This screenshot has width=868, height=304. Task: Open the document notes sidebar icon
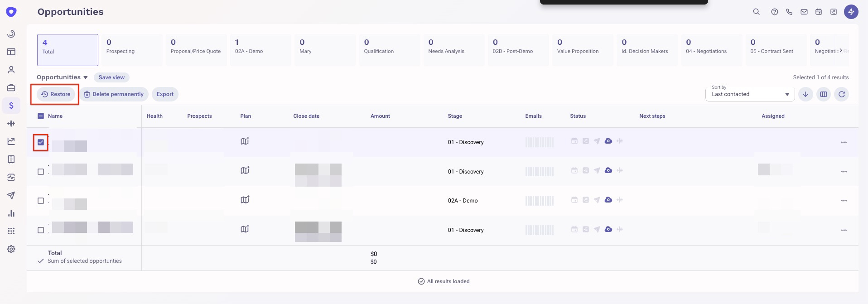pyautogui.click(x=11, y=159)
